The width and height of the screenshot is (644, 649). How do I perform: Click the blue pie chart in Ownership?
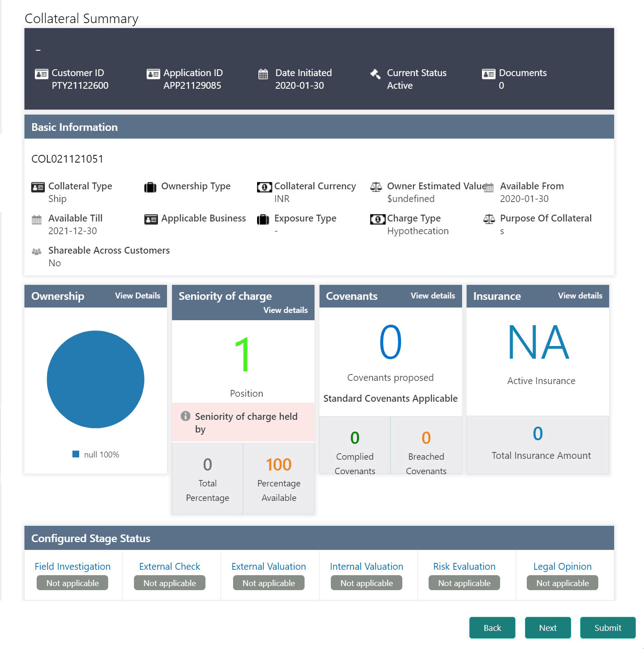point(95,380)
